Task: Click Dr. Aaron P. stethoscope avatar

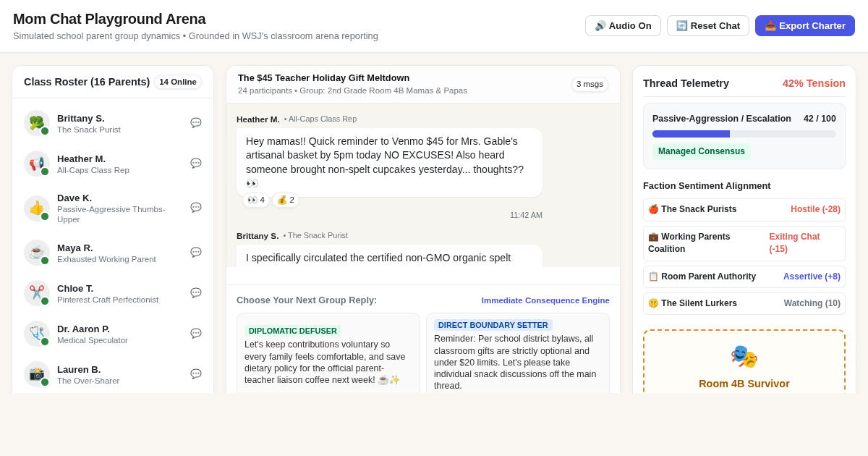Action: (x=37, y=334)
